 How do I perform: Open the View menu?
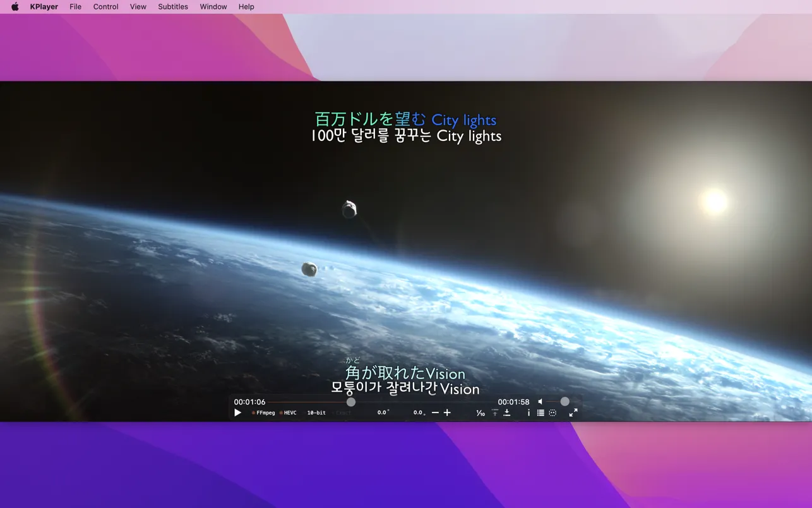click(x=138, y=6)
